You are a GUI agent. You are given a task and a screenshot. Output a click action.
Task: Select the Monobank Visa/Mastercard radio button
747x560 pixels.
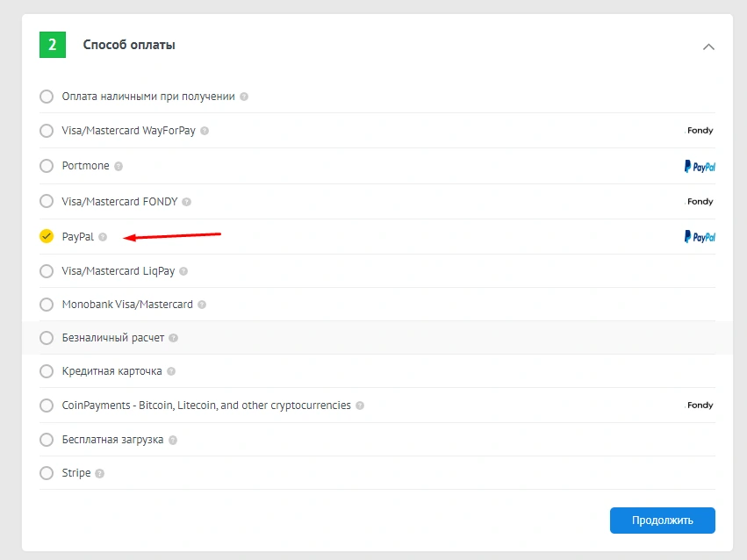[x=47, y=305]
